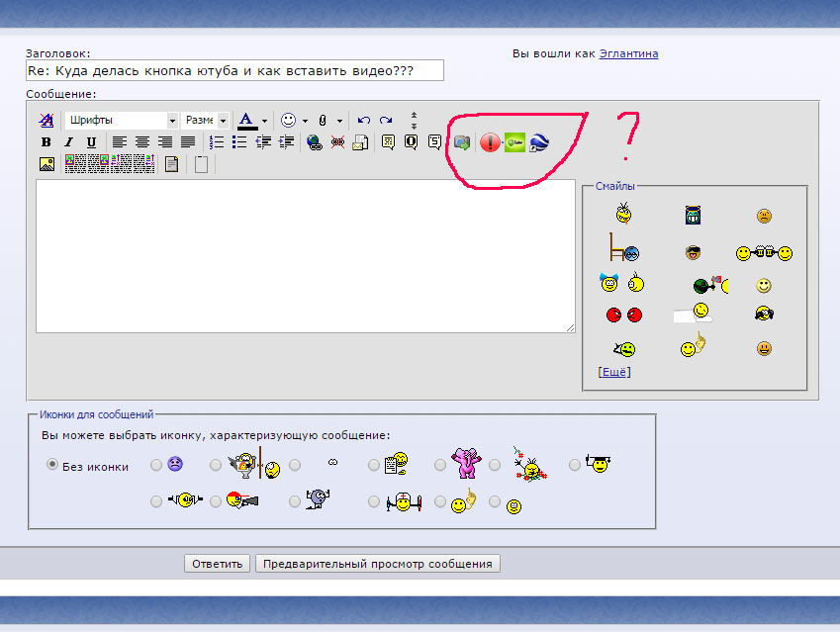
Task: Insert a hyperlink using globe icon
Action: click(x=315, y=142)
